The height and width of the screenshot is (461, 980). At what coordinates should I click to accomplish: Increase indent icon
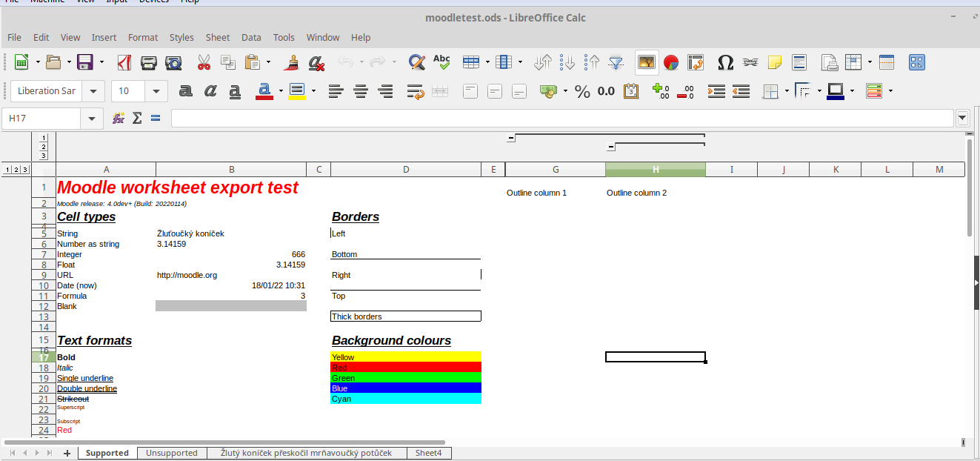[716, 91]
